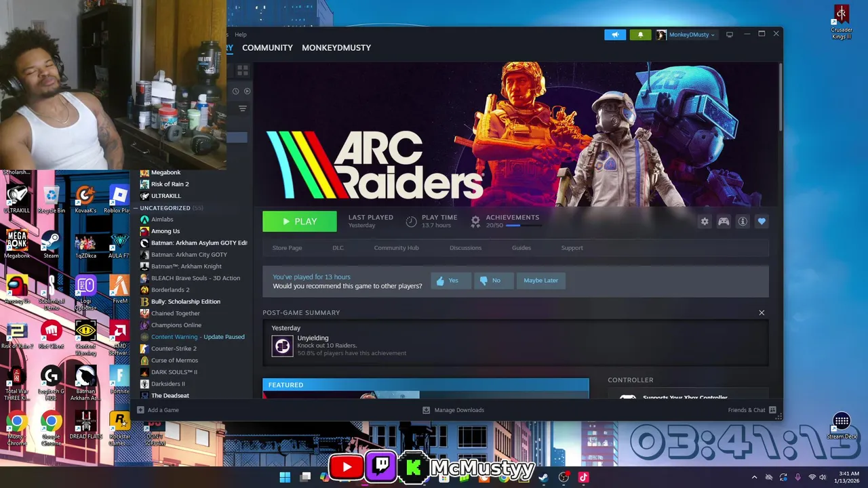The image size is (868, 488).
Task: Select Batman: Arkham Knight in library
Action: tap(186, 266)
